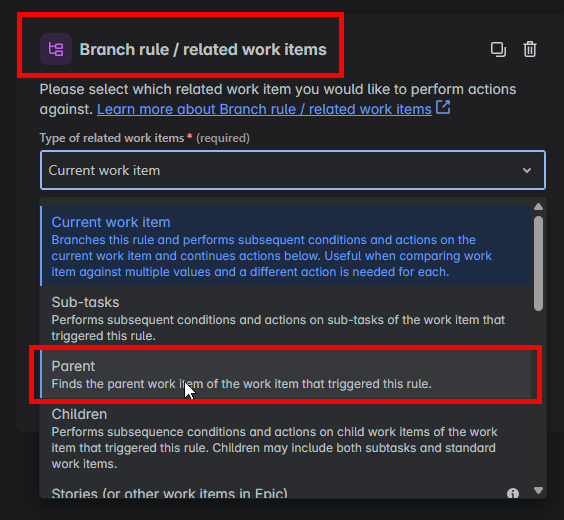
Task: Select Stories (or other work items in Epic)
Action: click(169, 493)
